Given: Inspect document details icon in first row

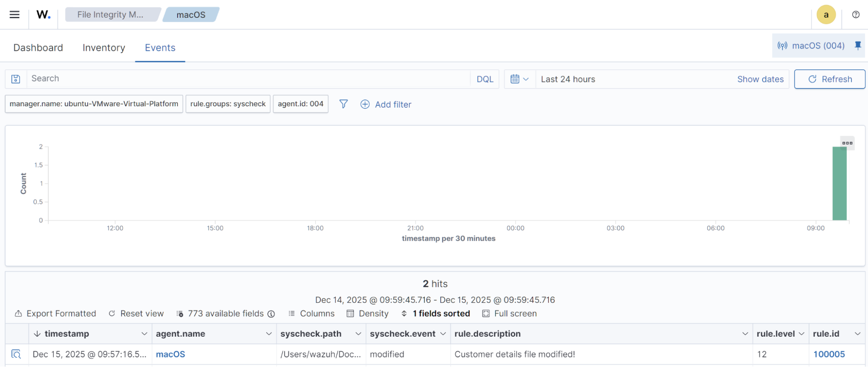Looking at the screenshot, I should (x=16, y=354).
